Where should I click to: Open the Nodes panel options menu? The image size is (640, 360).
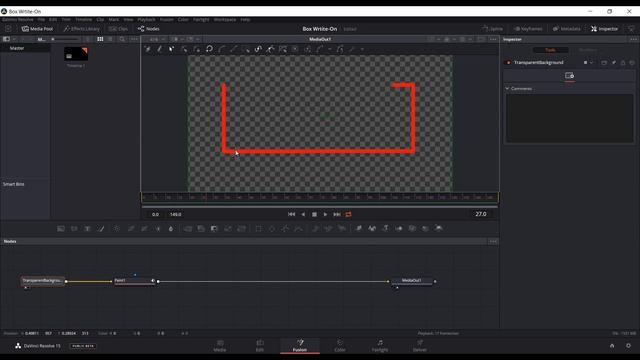(493, 241)
